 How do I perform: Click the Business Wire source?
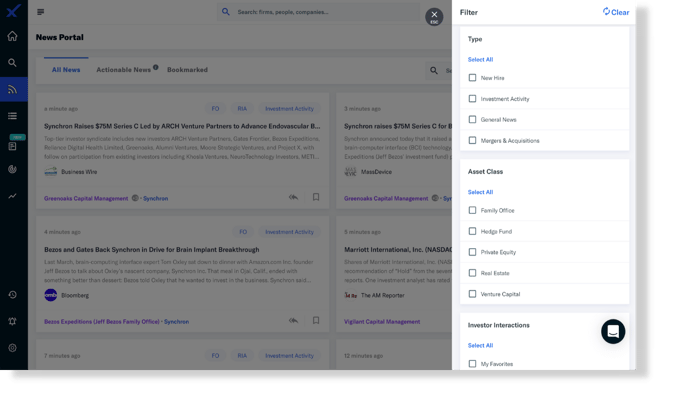[x=71, y=172]
